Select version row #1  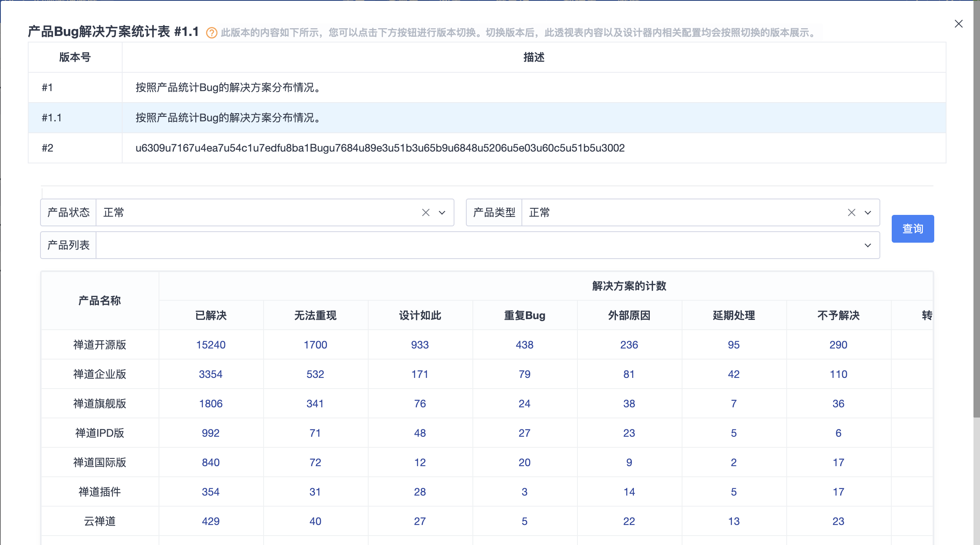487,87
